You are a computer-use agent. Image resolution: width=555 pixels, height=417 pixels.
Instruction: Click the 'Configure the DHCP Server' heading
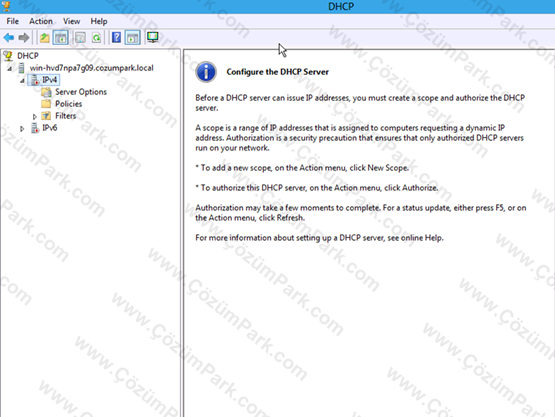[278, 72]
